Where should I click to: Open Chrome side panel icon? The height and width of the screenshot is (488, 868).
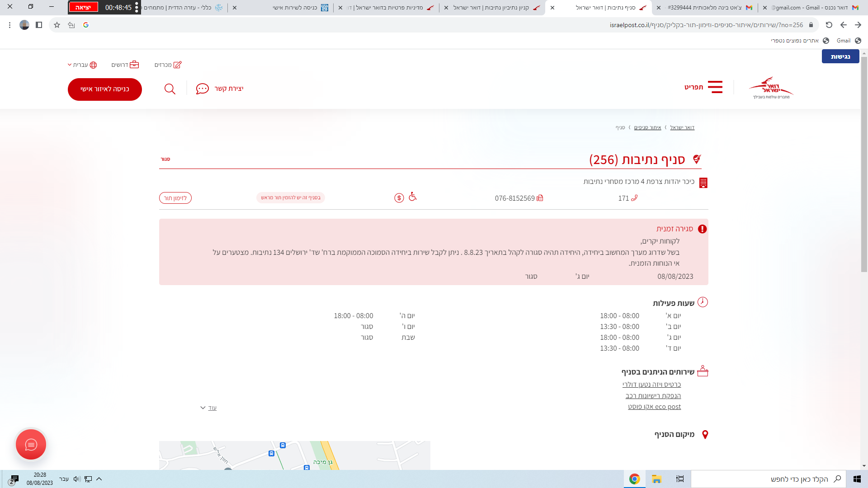click(39, 25)
